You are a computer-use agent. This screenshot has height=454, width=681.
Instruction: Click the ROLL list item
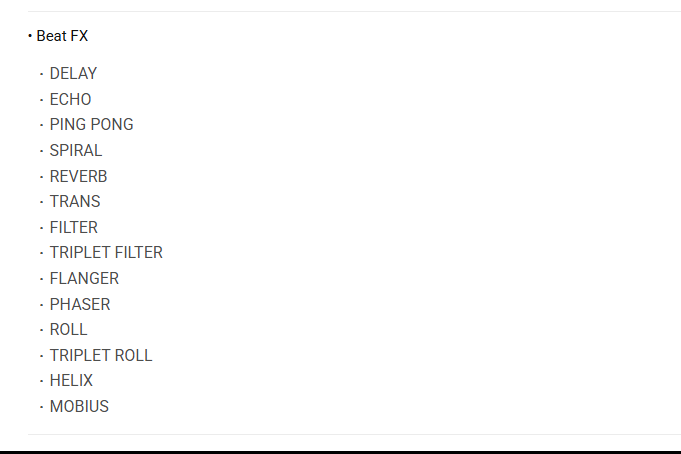(68, 330)
